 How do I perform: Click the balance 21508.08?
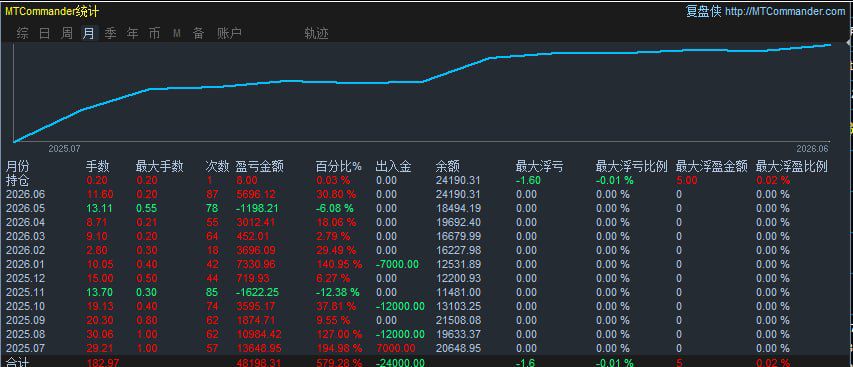click(x=458, y=320)
